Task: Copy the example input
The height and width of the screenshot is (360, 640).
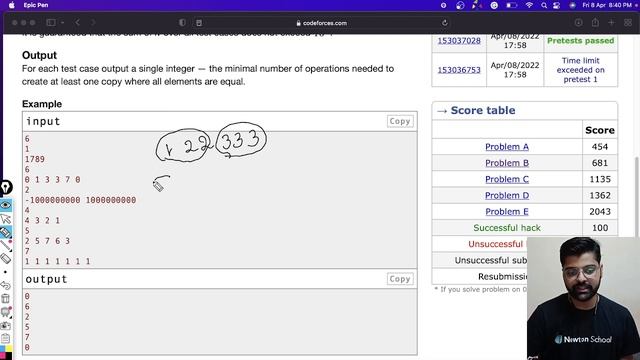Action: (x=400, y=121)
